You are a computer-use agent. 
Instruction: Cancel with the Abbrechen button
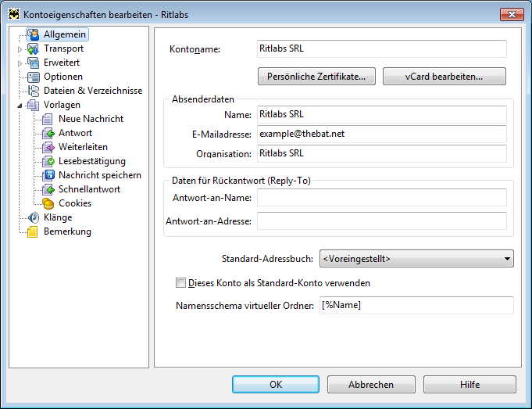371,385
